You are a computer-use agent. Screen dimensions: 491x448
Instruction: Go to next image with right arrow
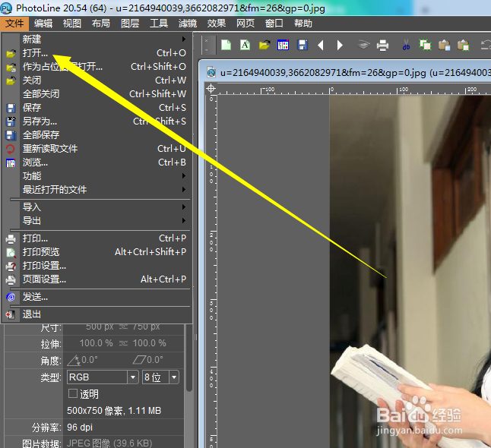click(340, 46)
